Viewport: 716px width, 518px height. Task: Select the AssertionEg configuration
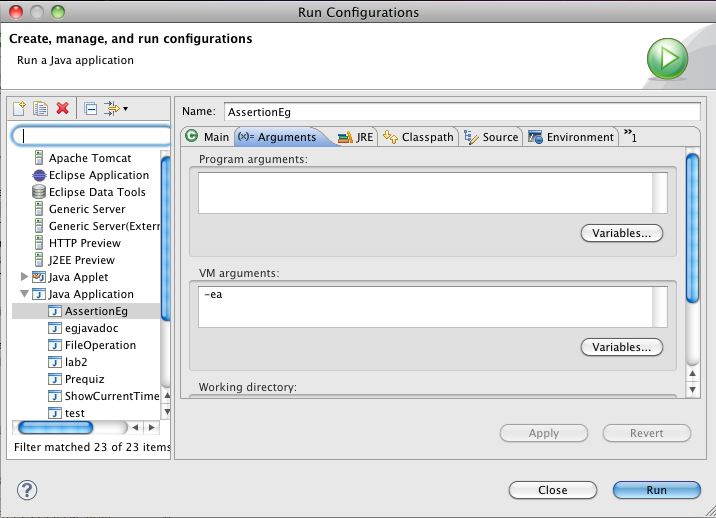click(96, 311)
